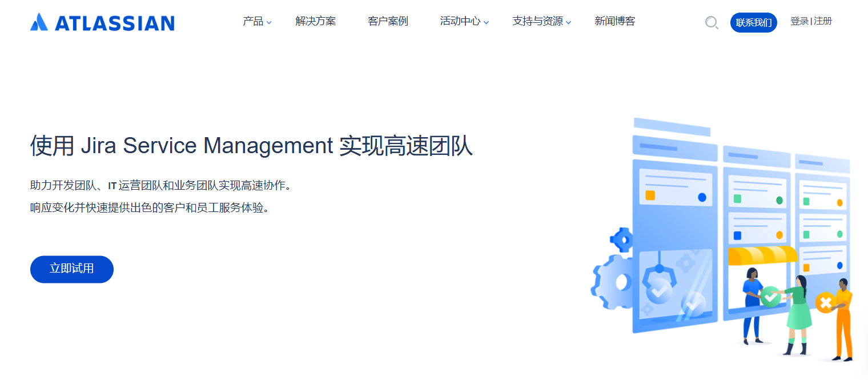Expand the 产品 dropdown menu
868x380 pixels.
[x=253, y=22]
